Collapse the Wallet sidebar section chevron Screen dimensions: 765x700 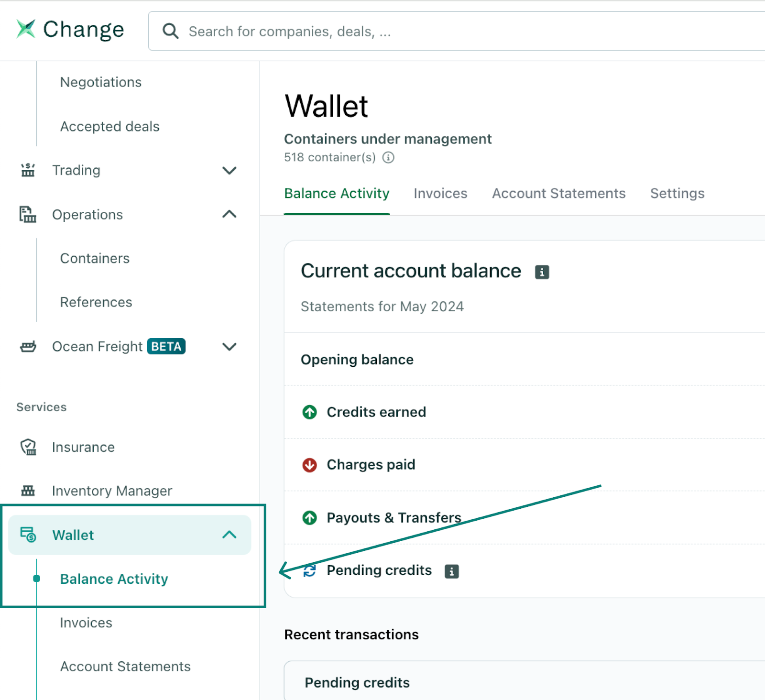(229, 535)
